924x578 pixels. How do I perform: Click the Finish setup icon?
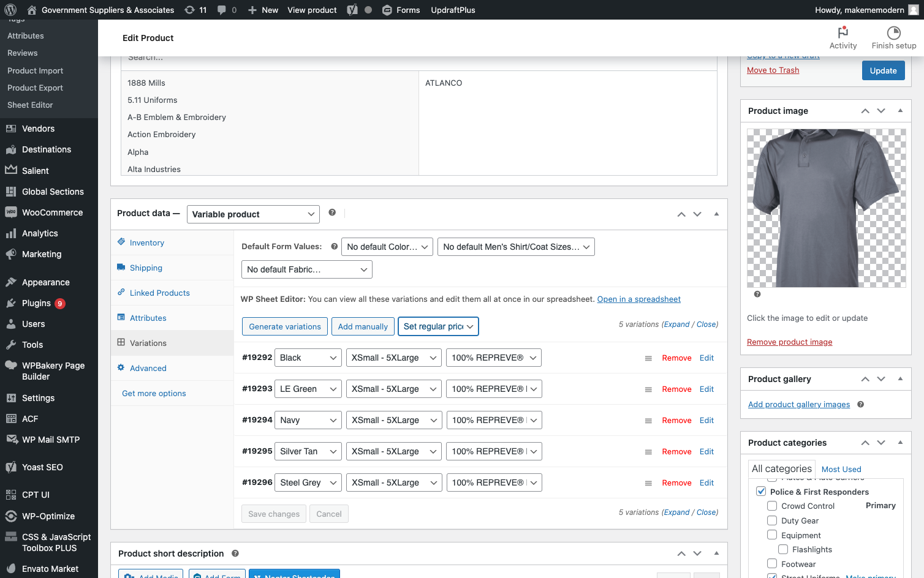pos(894,32)
